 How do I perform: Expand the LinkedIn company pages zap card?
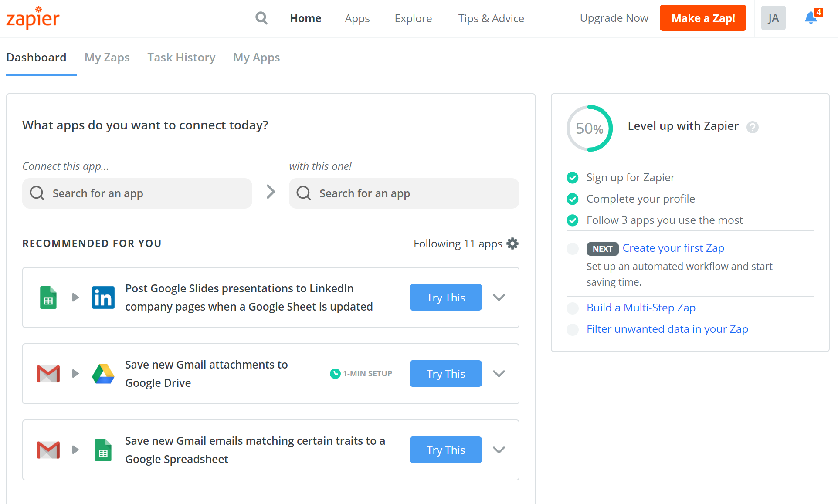(499, 298)
